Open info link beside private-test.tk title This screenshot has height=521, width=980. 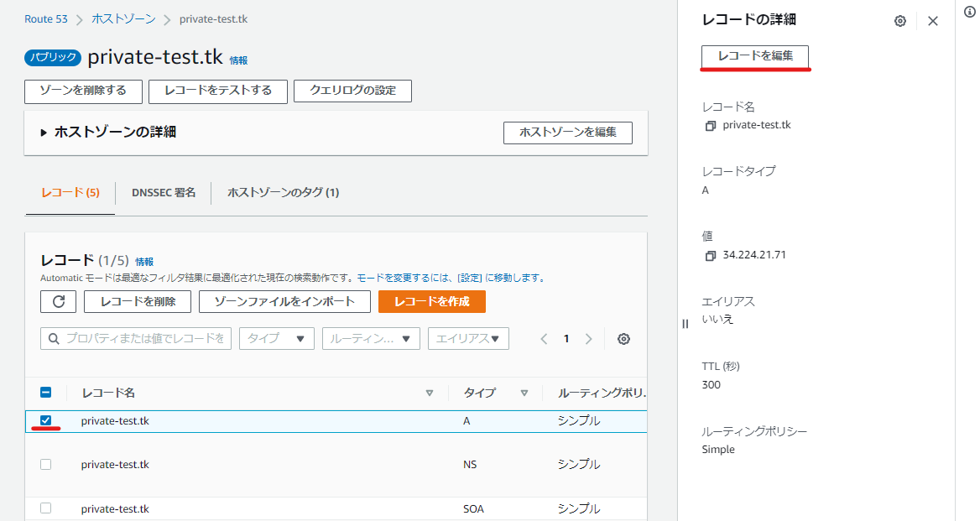click(x=238, y=60)
